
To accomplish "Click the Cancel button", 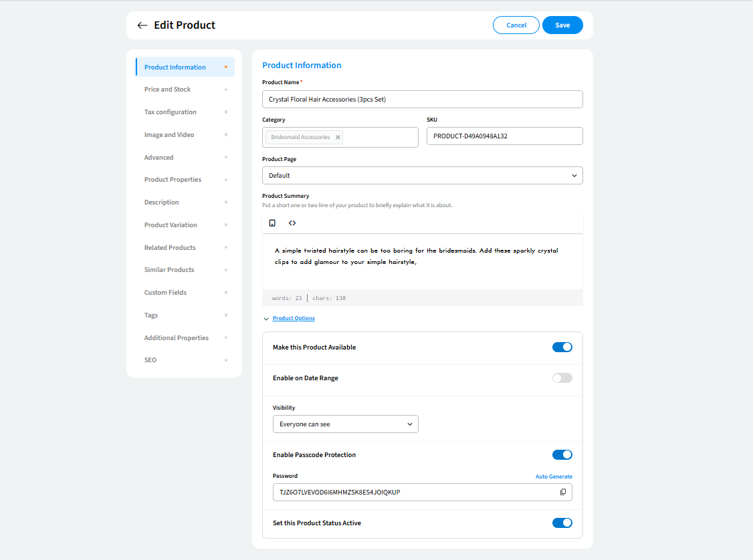I will [516, 25].
